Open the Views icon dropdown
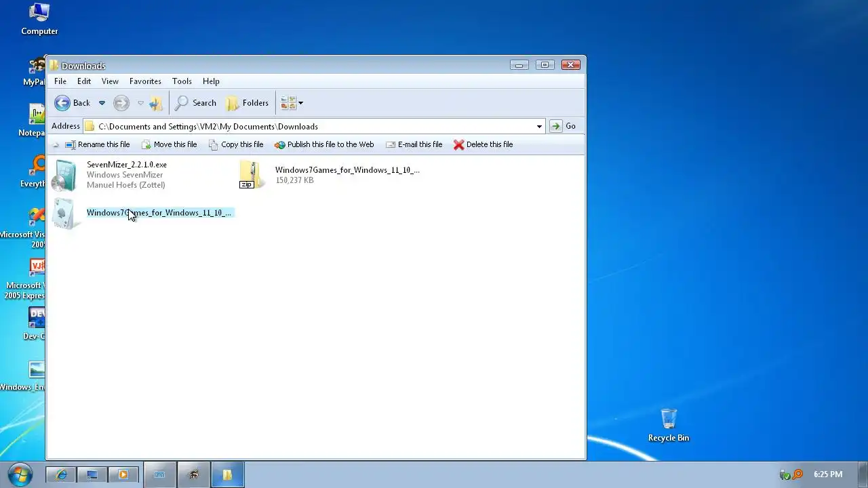The height and width of the screenshot is (488, 868). tap(292, 103)
